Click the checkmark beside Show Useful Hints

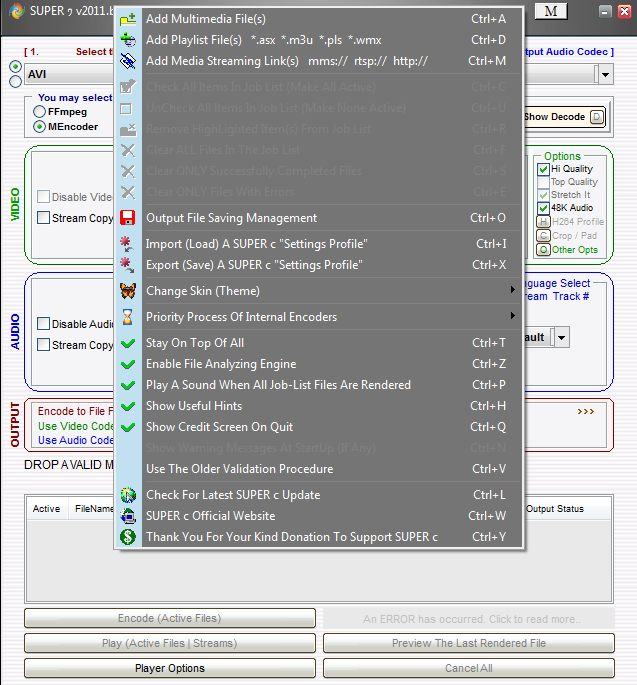click(128, 406)
